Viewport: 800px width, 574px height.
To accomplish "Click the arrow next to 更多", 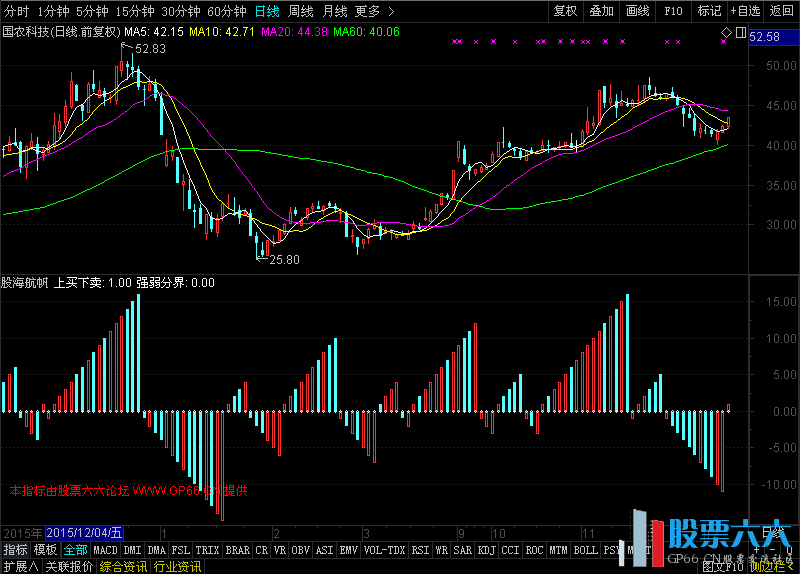I will tap(390, 11).
